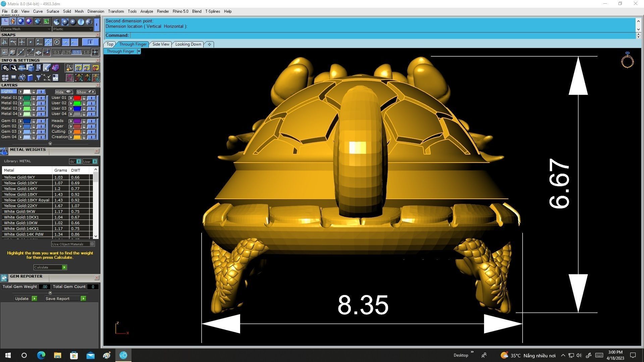Switch to the Looking Down tab
This screenshot has width=644, height=362.
pos(188,44)
